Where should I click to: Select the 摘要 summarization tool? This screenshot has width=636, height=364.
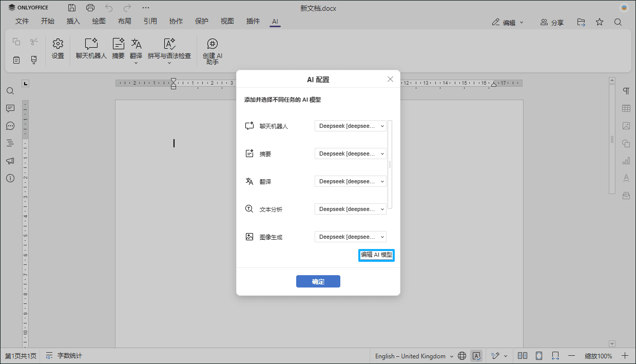[118, 50]
